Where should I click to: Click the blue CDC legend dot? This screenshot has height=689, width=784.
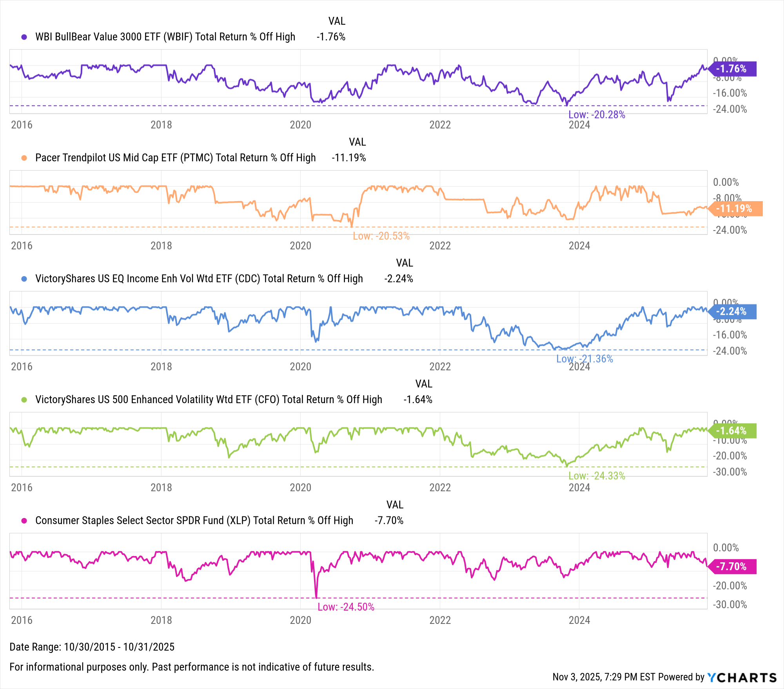pyautogui.click(x=24, y=279)
